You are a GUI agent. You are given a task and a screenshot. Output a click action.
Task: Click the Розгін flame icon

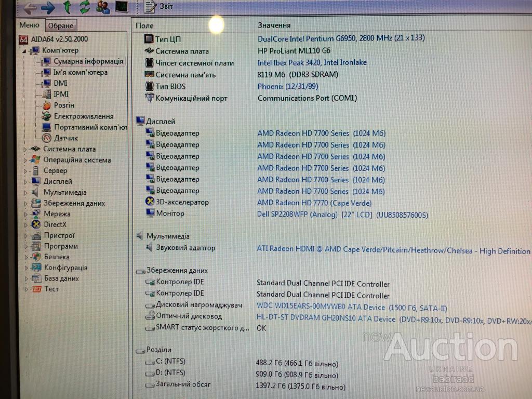pos(47,105)
